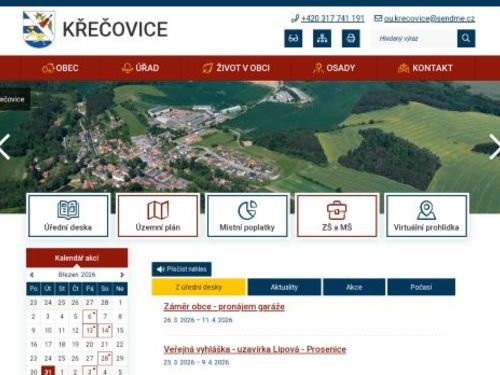Open the accessibility glasses icon button

click(293, 38)
